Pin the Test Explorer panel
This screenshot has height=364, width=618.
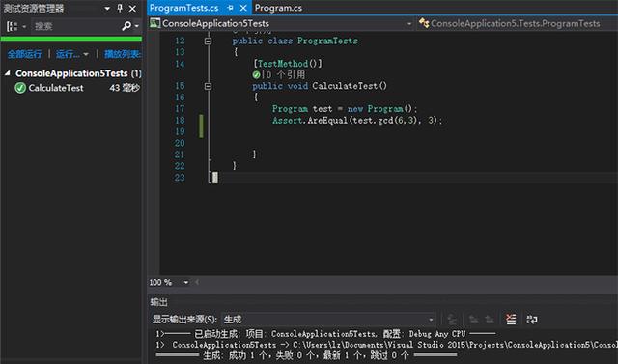click(x=120, y=8)
